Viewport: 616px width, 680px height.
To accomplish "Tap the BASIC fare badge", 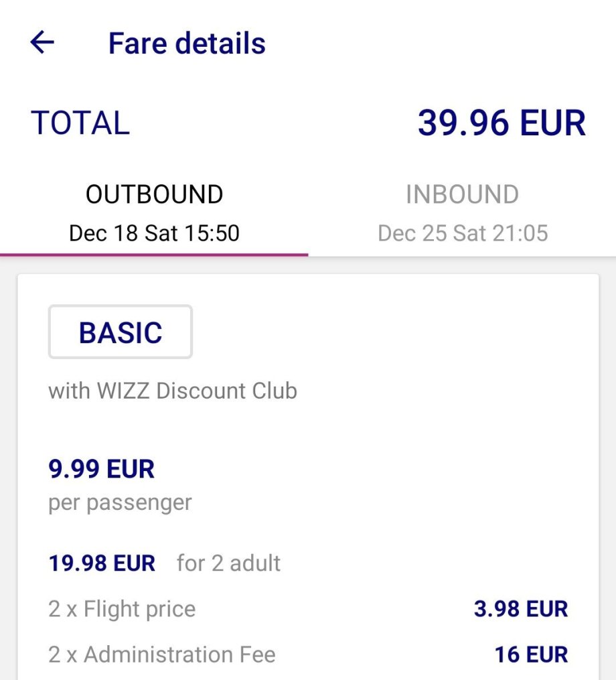I will point(121,332).
